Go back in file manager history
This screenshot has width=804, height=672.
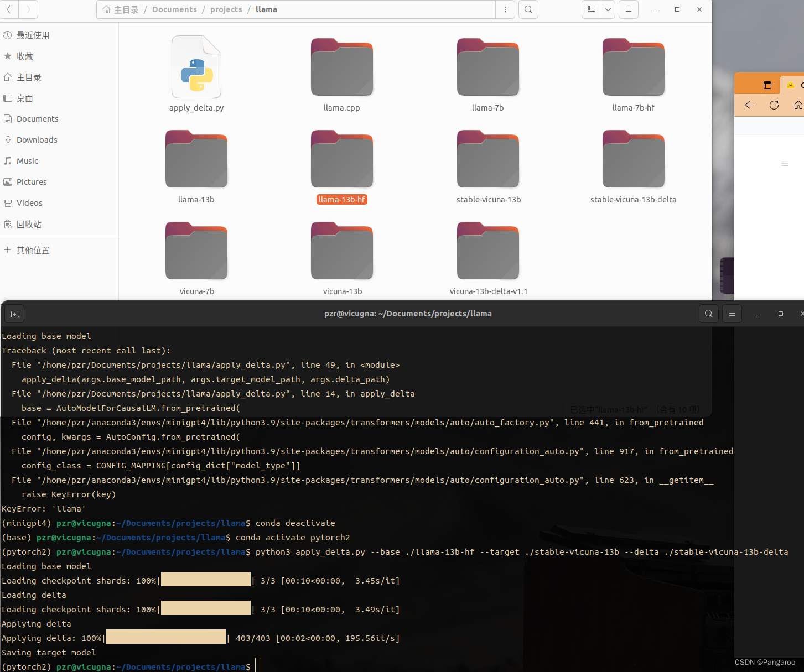(x=9, y=9)
